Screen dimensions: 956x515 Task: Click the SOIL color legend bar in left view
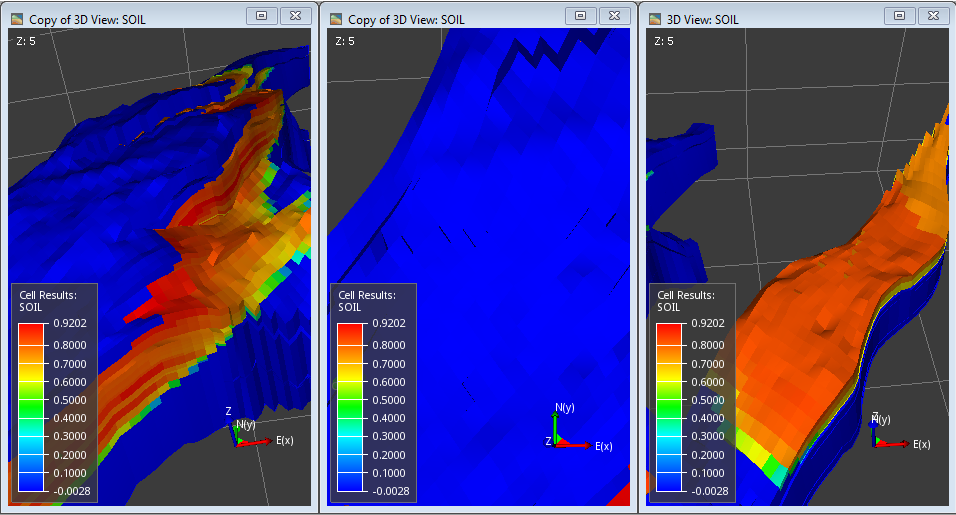[x=30, y=407]
